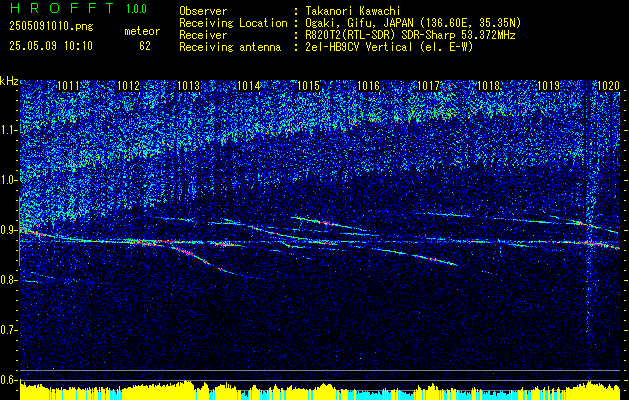Click the 'Receiving Location' label
Image resolution: width=629 pixels, height=400 pixels.
click(x=233, y=23)
